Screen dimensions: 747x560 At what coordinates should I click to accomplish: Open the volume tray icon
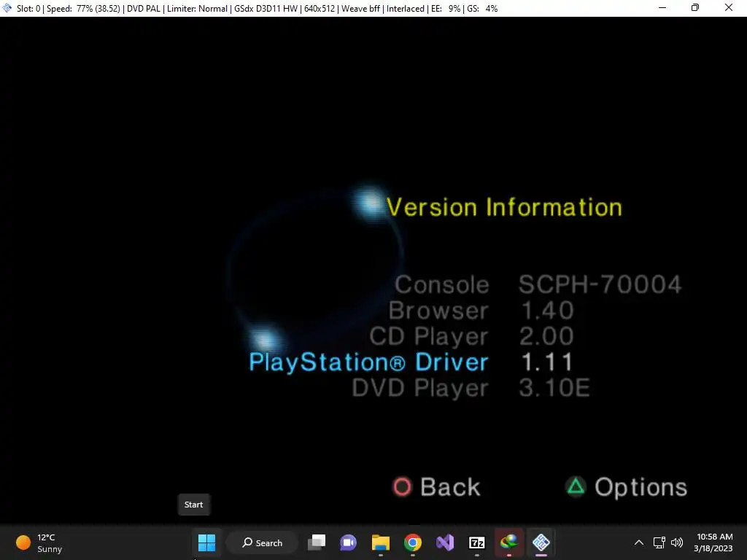coord(676,542)
